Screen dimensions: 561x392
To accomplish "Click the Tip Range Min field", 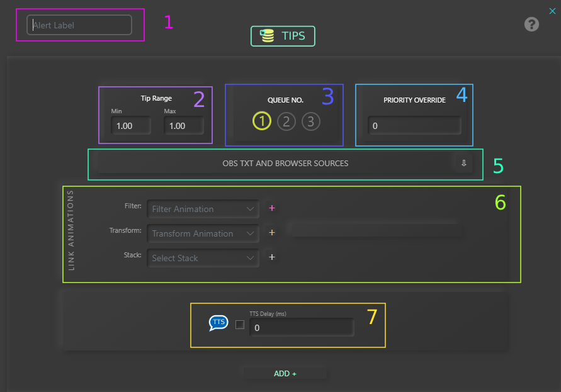I will click(x=130, y=126).
